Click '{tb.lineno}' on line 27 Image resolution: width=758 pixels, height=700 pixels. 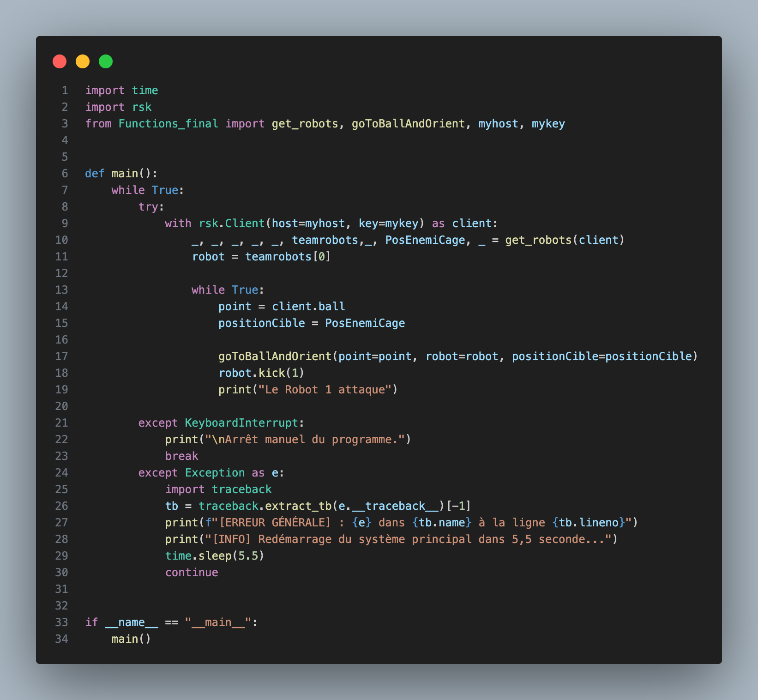tap(589, 523)
